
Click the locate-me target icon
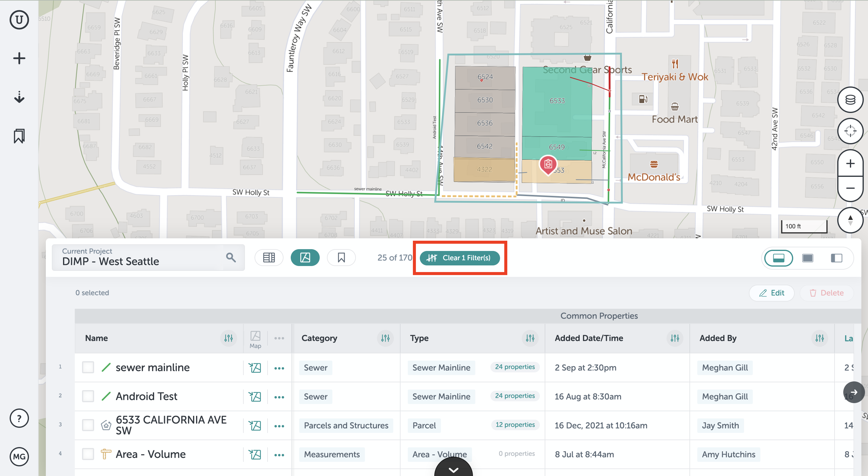850,131
